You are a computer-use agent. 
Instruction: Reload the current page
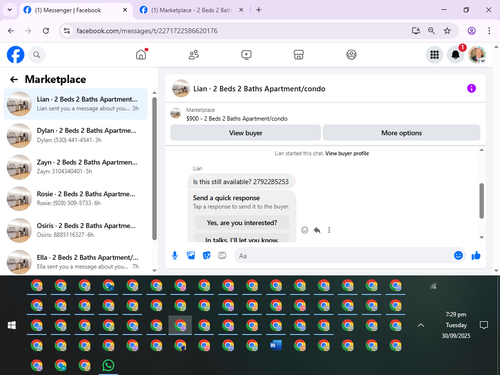point(46,31)
